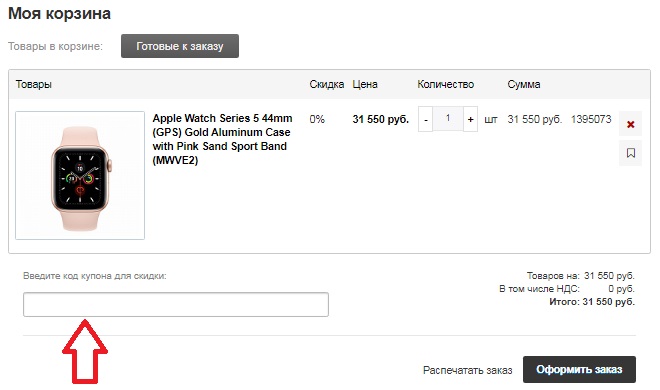Click the 'Итого: 31 550 руб.' total
The height and width of the screenshot is (390, 660).
tap(592, 302)
